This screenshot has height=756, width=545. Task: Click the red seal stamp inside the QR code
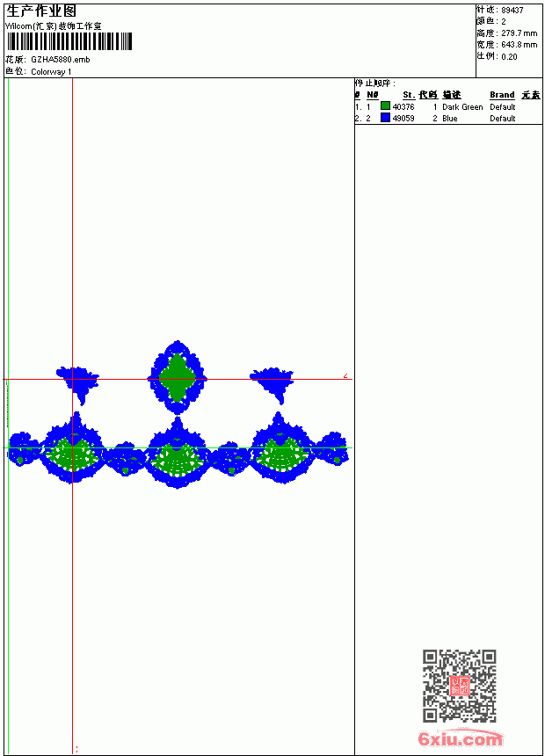pyautogui.click(x=460, y=686)
